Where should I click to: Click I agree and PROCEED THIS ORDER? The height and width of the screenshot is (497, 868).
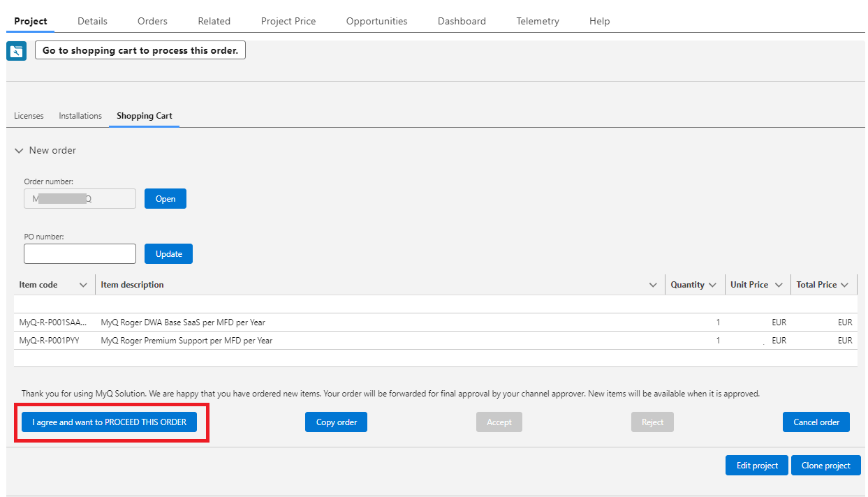[109, 422]
